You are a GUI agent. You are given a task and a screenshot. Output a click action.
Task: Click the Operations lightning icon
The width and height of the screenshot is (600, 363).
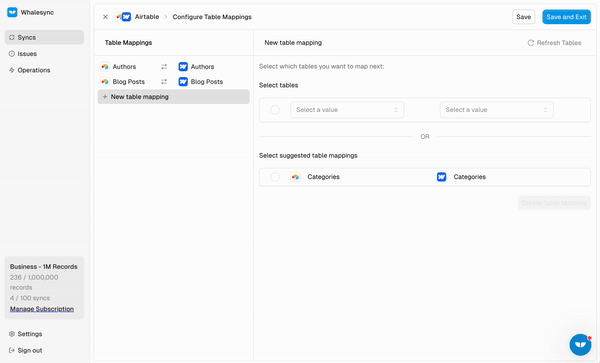tap(12, 70)
